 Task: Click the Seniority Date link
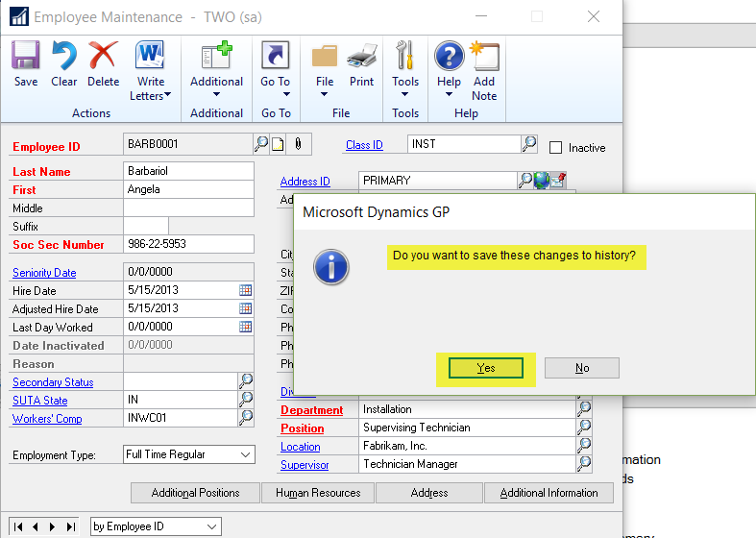[44, 273]
